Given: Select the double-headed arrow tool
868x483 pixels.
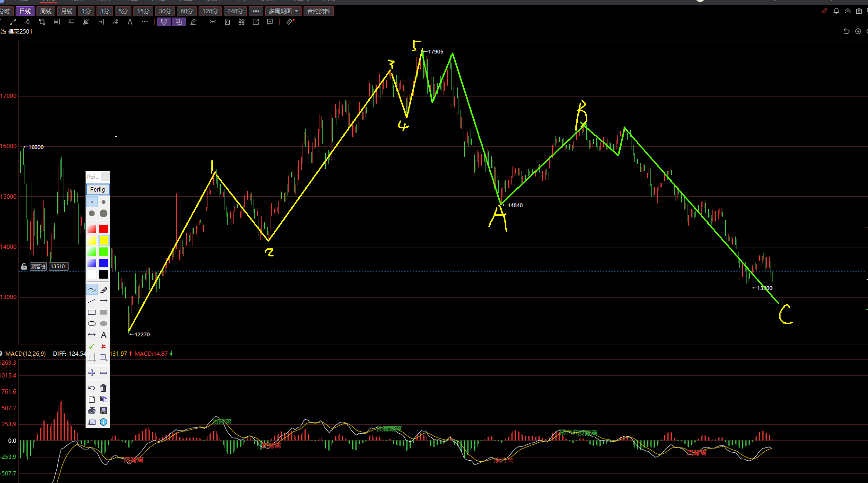Looking at the screenshot, I should point(92,335).
